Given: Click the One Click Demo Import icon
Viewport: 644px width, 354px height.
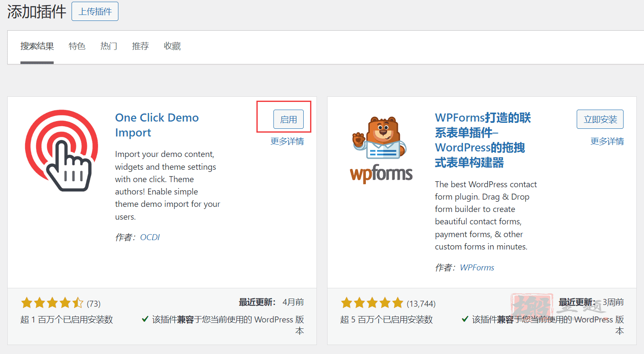Looking at the screenshot, I should click(x=61, y=151).
